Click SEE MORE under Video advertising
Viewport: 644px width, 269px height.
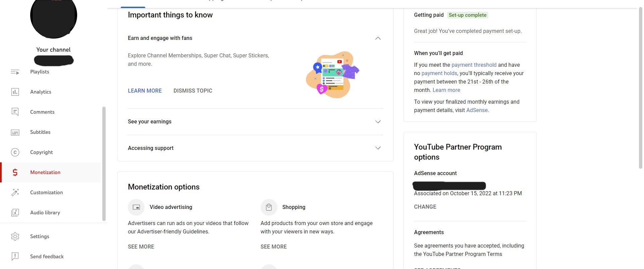[141, 247]
